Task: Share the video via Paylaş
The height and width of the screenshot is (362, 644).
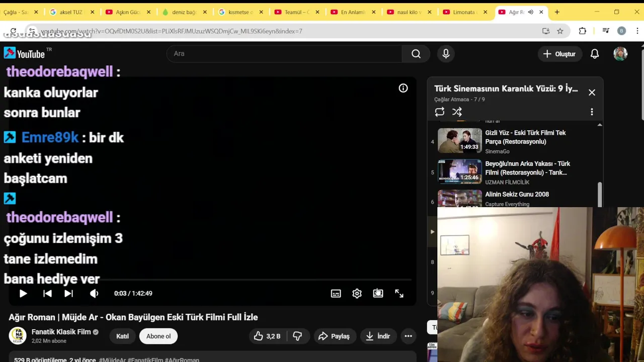Action: [334, 336]
